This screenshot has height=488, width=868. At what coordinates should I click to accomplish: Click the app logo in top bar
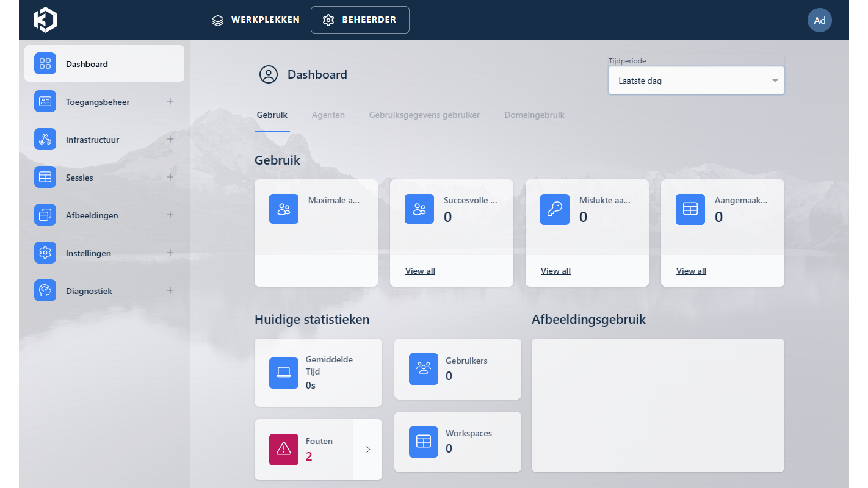(x=44, y=20)
